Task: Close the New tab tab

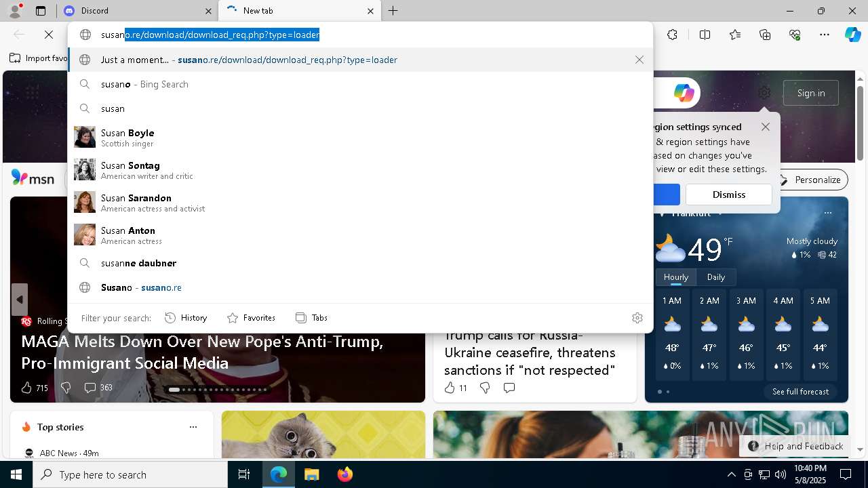Action: coord(370,11)
